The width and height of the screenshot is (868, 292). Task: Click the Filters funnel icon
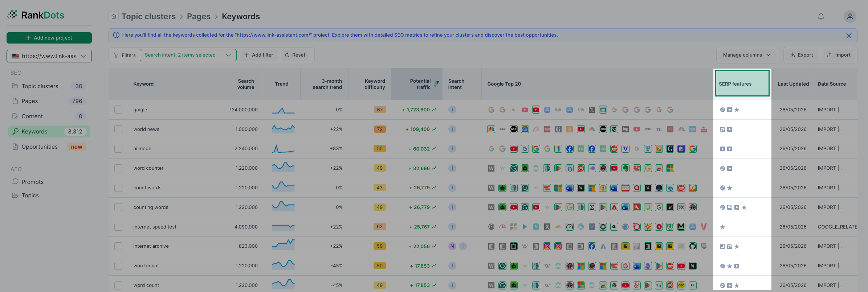point(116,55)
